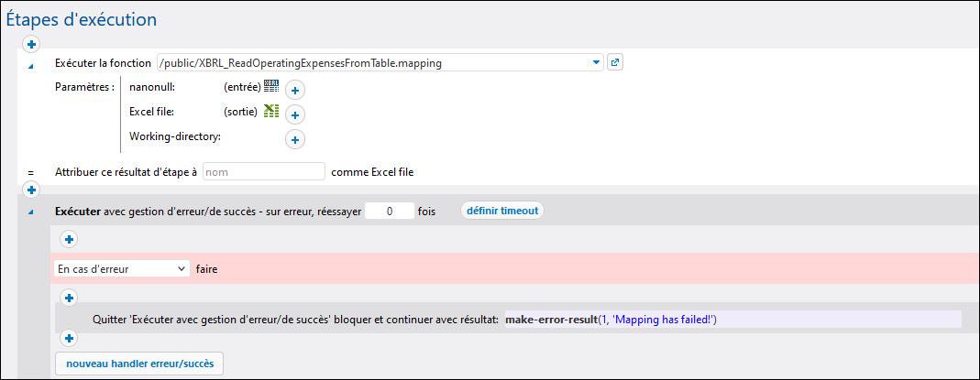Click the equals sign beside 'Attribuer ce résultat'

pos(31,171)
